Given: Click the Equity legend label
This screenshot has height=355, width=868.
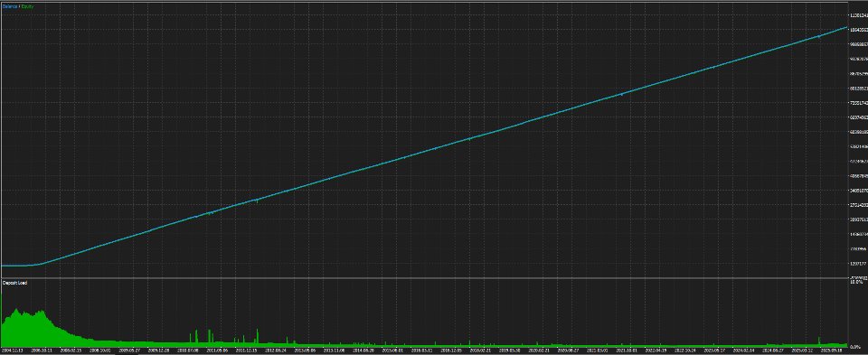Looking at the screenshot, I should click(28, 6).
